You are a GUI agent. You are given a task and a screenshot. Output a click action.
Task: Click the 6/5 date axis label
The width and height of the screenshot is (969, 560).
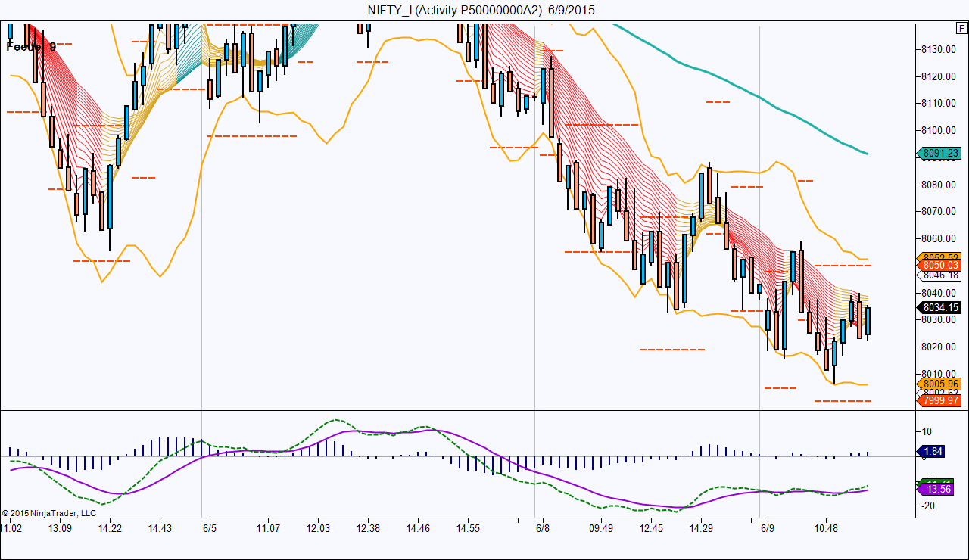[x=210, y=528]
